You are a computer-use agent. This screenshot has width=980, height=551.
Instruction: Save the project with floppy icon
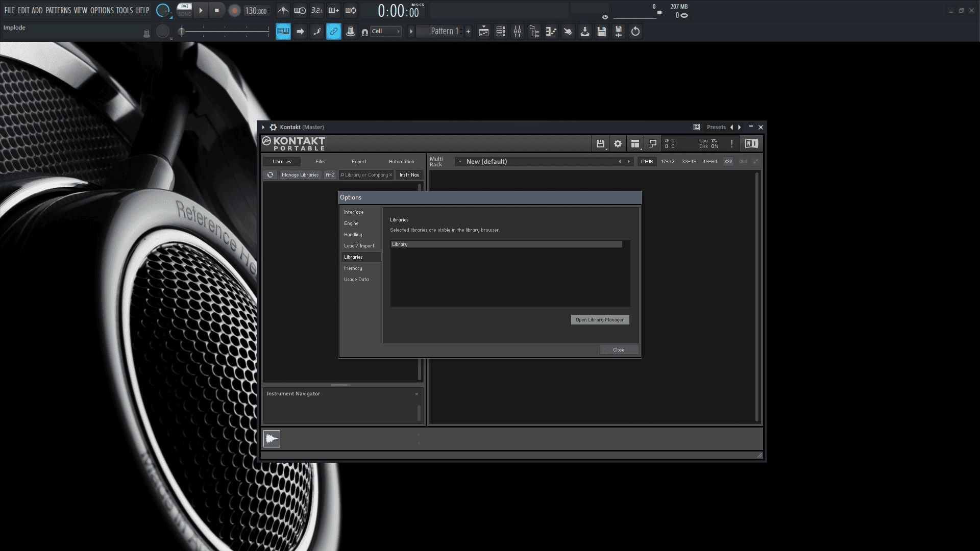(602, 32)
